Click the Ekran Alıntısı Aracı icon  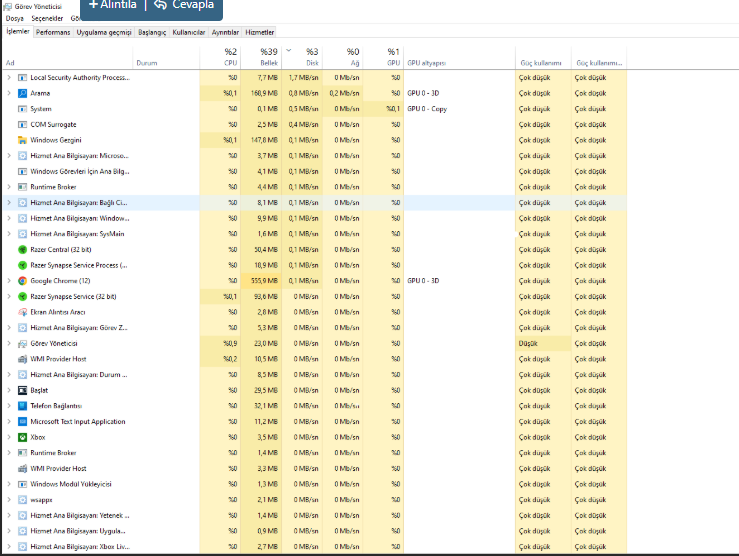coord(22,312)
